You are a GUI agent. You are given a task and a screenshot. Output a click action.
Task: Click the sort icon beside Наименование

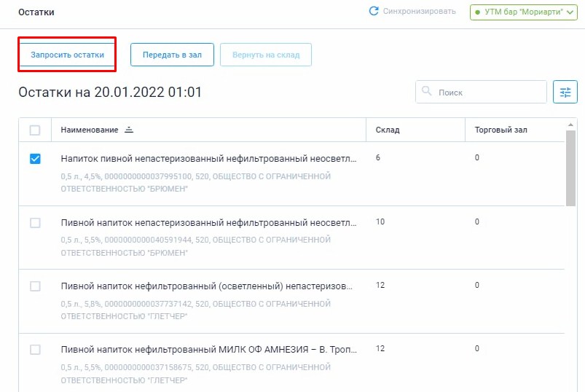[129, 130]
